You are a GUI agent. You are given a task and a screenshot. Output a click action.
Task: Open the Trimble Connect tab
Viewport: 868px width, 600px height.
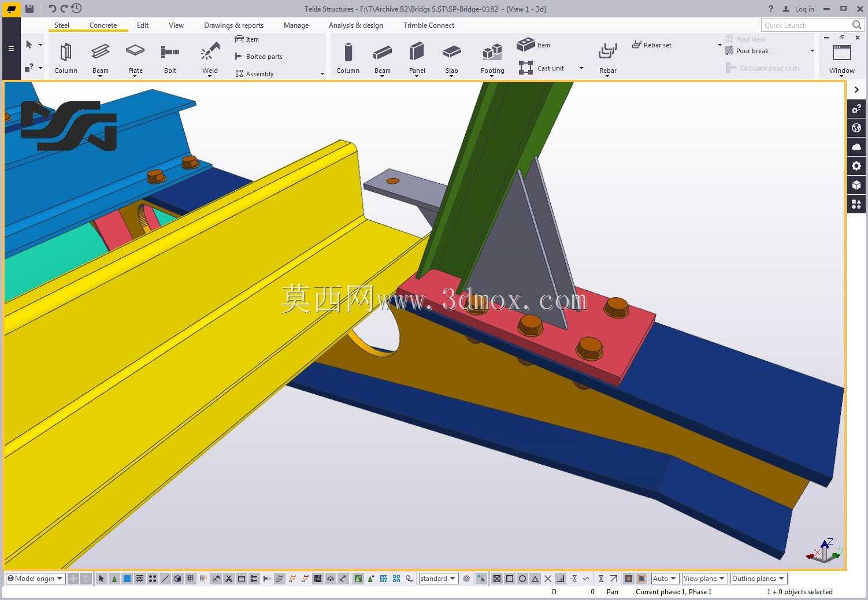(x=429, y=25)
